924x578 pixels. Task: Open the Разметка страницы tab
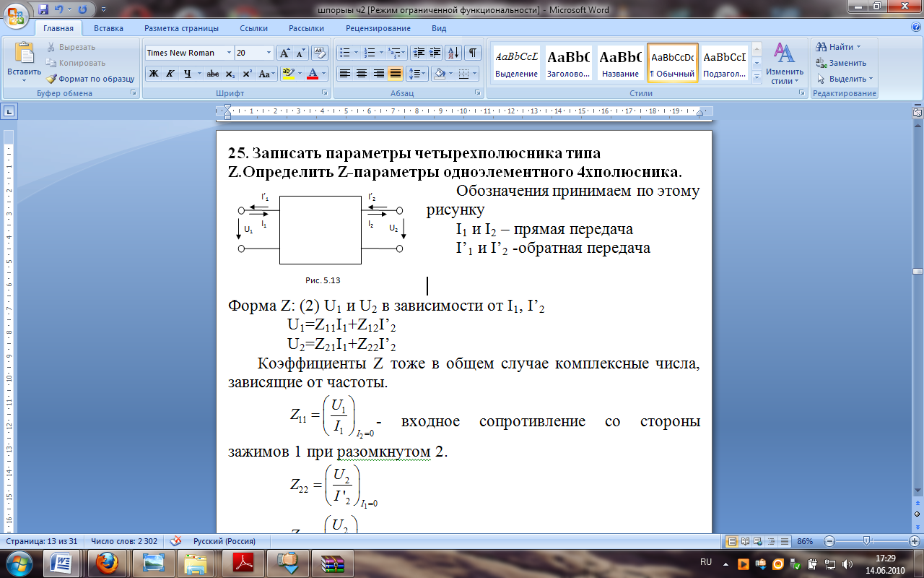[x=181, y=28]
